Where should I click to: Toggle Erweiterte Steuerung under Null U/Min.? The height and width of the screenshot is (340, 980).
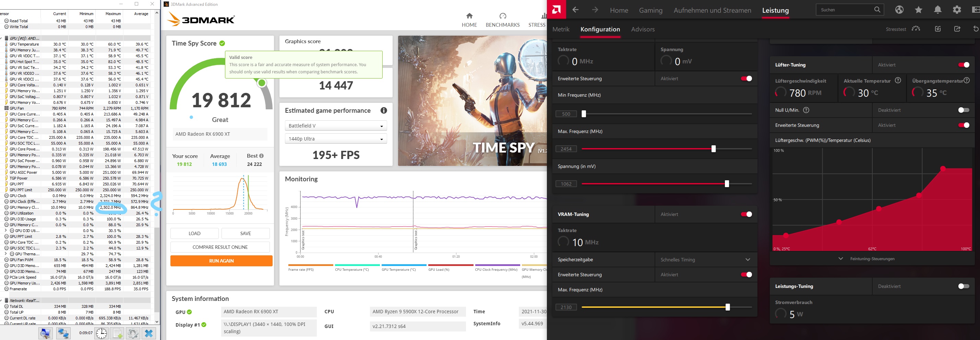click(x=964, y=125)
